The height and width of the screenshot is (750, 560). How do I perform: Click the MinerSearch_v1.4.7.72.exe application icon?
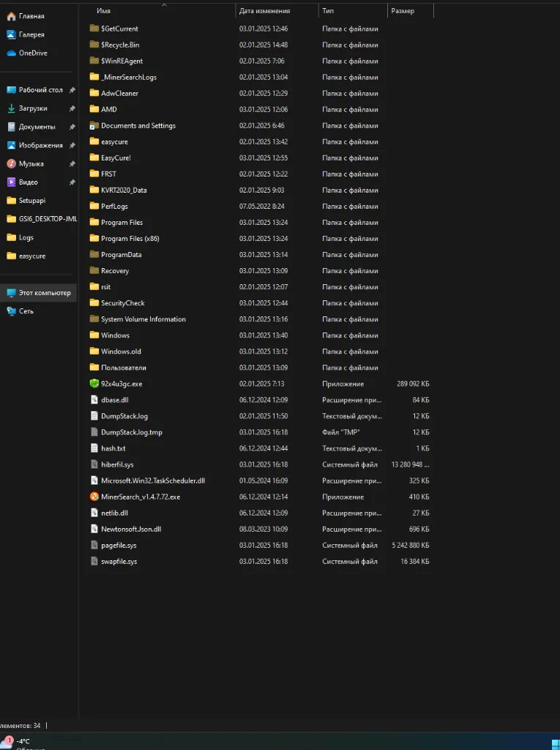(x=94, y=497)
